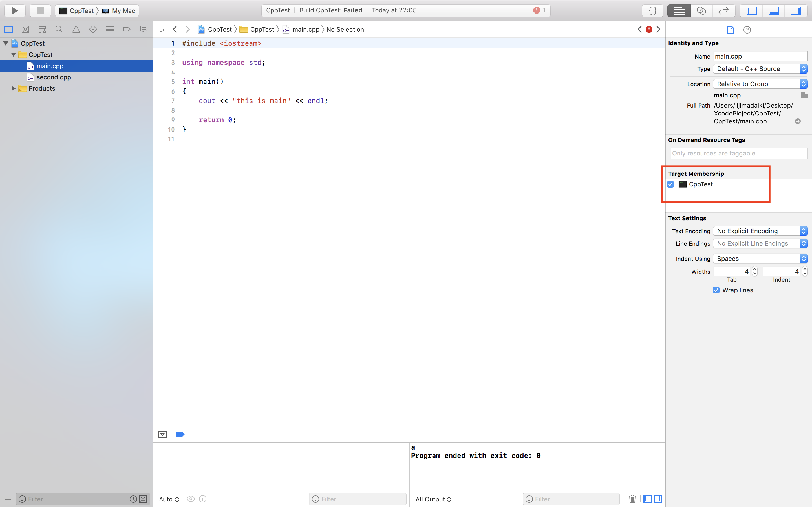812x507 pixels.
Task: Toggle the Wrap lines checkbox
Action: tap(716, 290)
